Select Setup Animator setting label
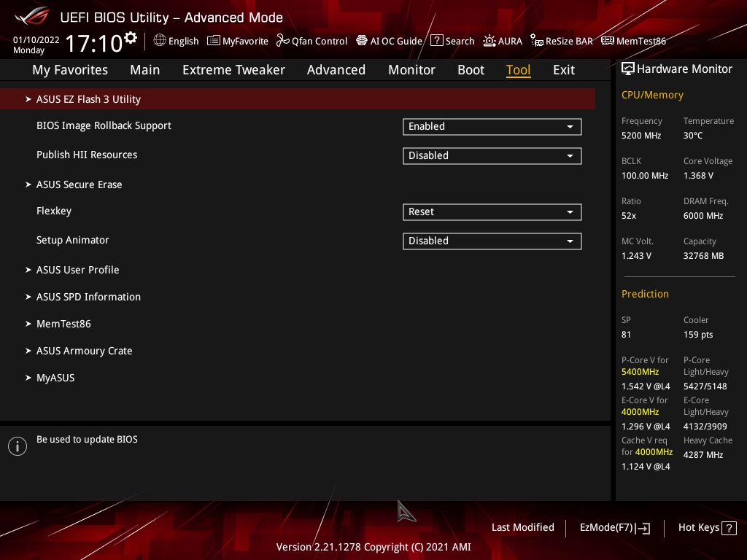 click(72, 240)
